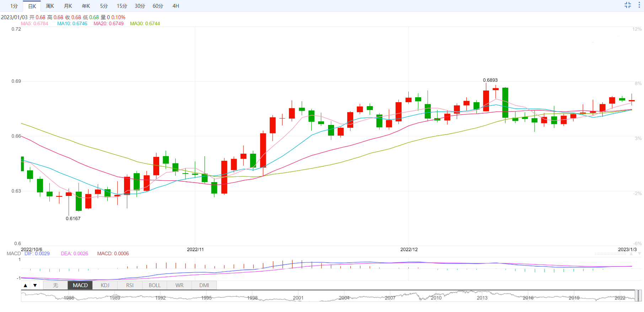Open the three-dot more options menu
This screenshot has width=644, height=312.
(639, 5)
